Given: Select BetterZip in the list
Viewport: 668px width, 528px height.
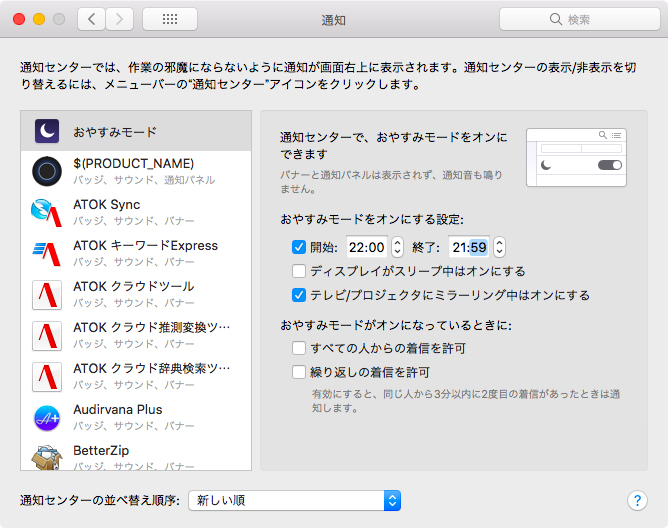Looking at the screenshot, I should 136,454.
